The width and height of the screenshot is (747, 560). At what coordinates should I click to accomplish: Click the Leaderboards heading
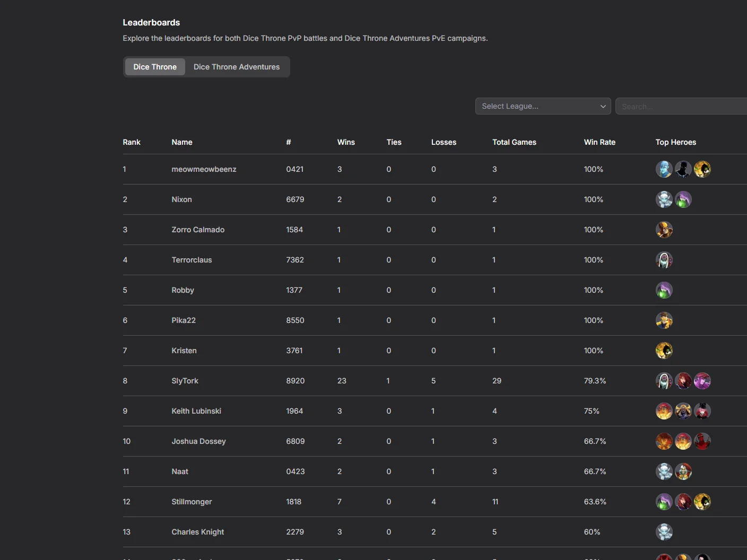151,22
